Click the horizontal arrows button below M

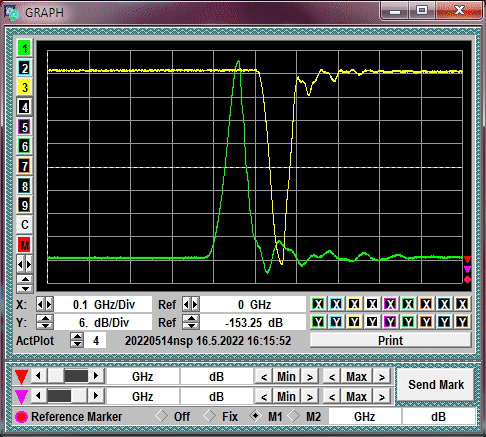(24, 265)
